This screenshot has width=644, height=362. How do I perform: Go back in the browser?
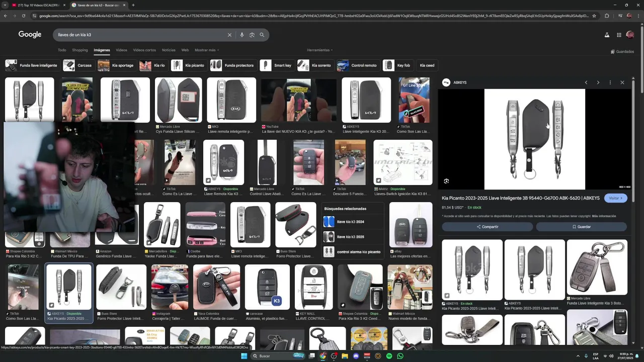tap(5, 16)
